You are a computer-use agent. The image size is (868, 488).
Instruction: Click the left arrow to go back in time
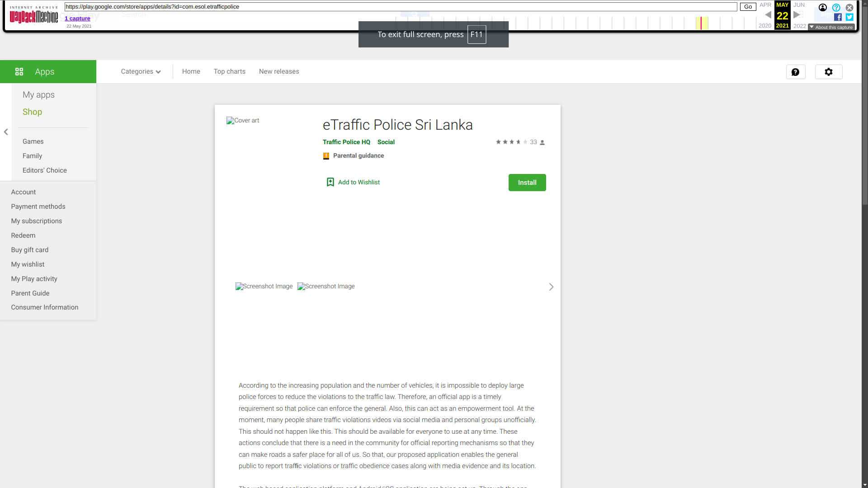pos(767,15)
